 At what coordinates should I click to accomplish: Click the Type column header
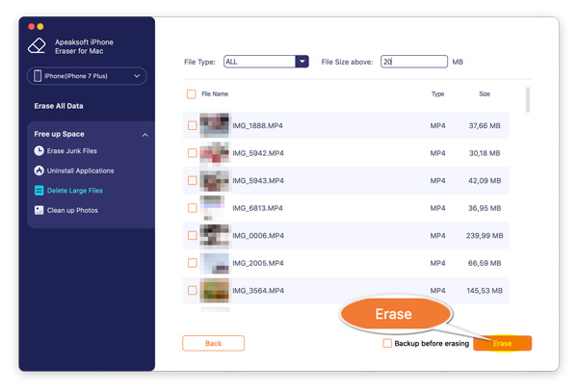(438, 94)
